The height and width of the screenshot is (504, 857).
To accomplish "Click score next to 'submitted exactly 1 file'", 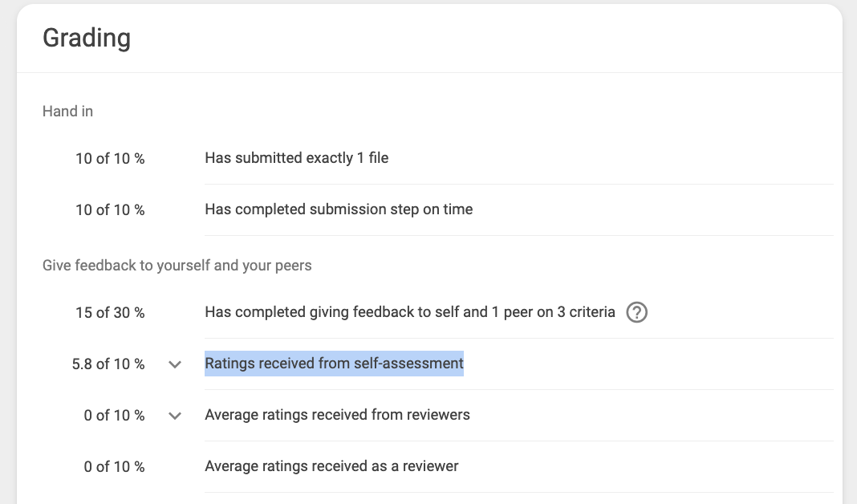I will (x=110, y=159).
